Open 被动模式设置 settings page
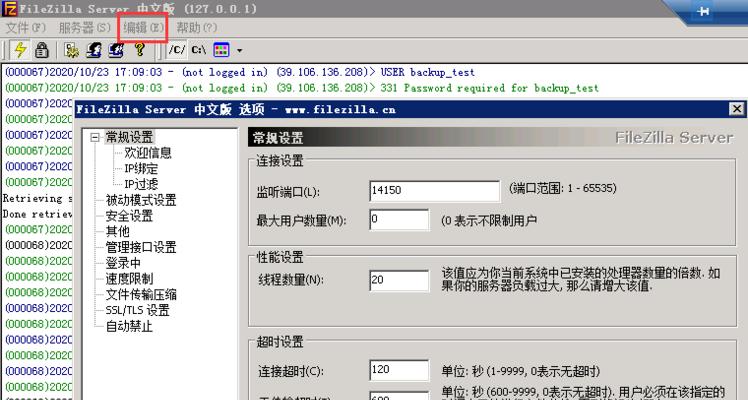This screenshot has height=400, width=748. [x=141, y=200]
